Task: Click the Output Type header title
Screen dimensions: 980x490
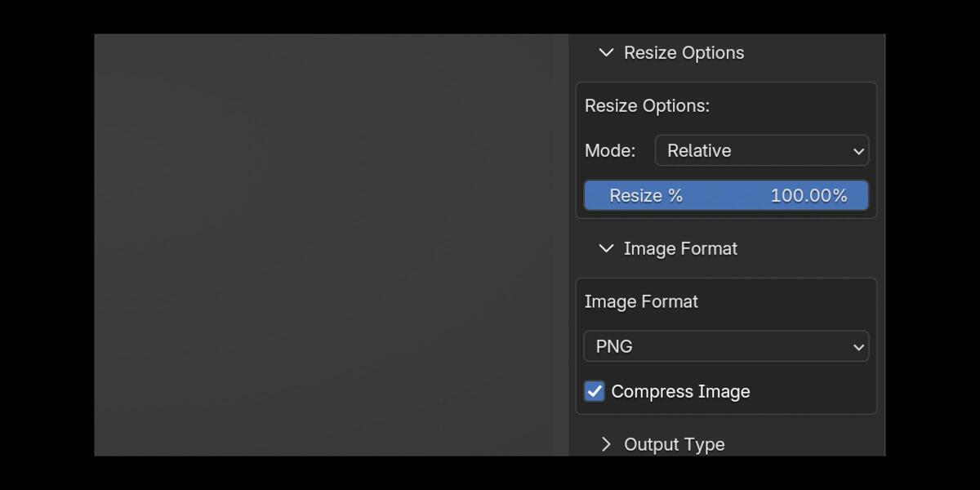Action: coord(674,444)
